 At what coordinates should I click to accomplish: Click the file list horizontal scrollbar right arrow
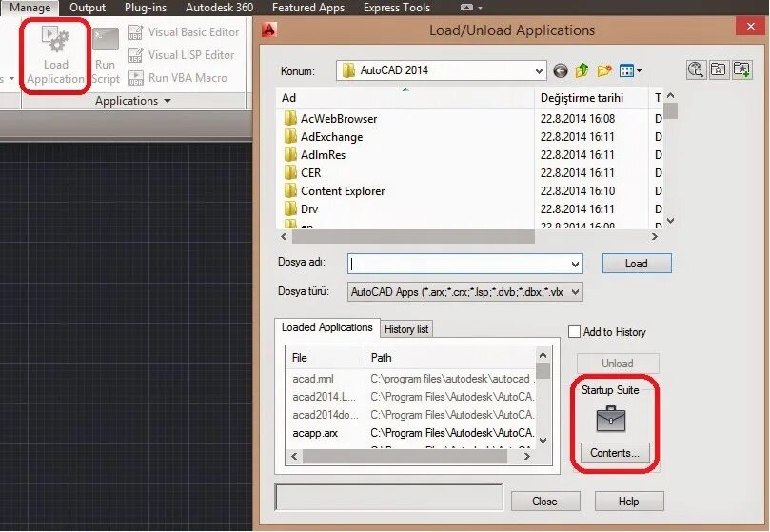(x=654, y=237)
